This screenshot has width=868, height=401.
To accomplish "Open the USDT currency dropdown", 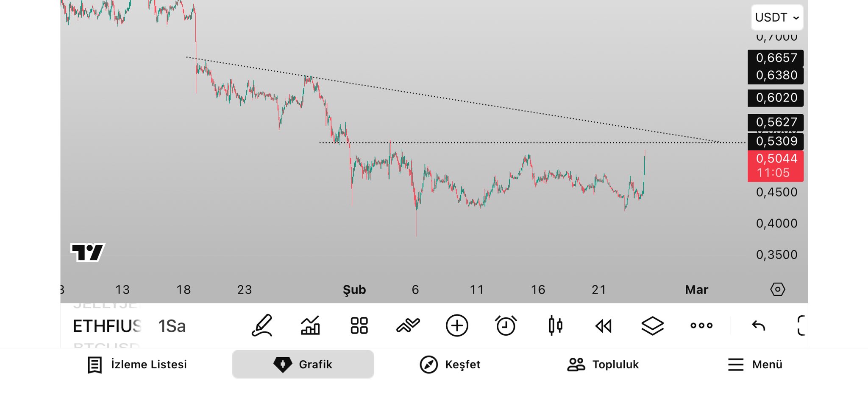I will pos(777,17).
